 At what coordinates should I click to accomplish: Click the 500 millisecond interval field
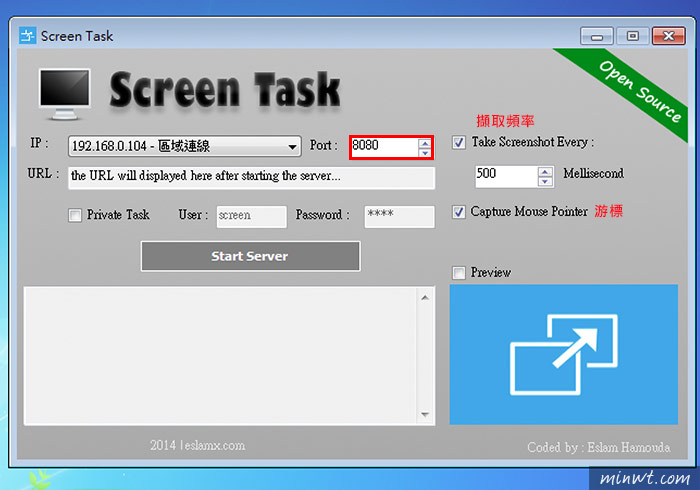coord(506,176)
